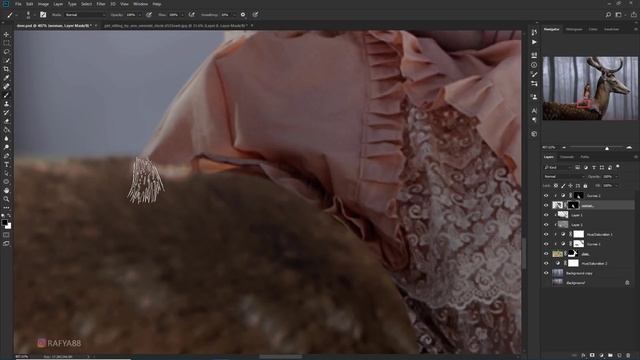Click the Navigator preview thumbnail
This screenshot has width=640, height=360.
click(590, 88)
